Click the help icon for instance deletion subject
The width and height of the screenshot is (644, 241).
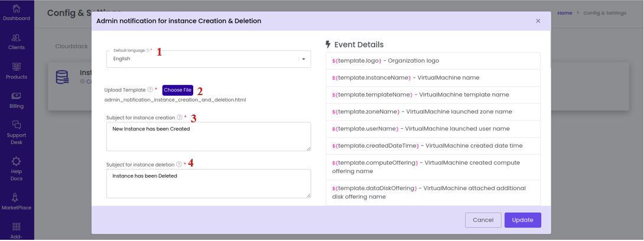click(x=178, y=164)
